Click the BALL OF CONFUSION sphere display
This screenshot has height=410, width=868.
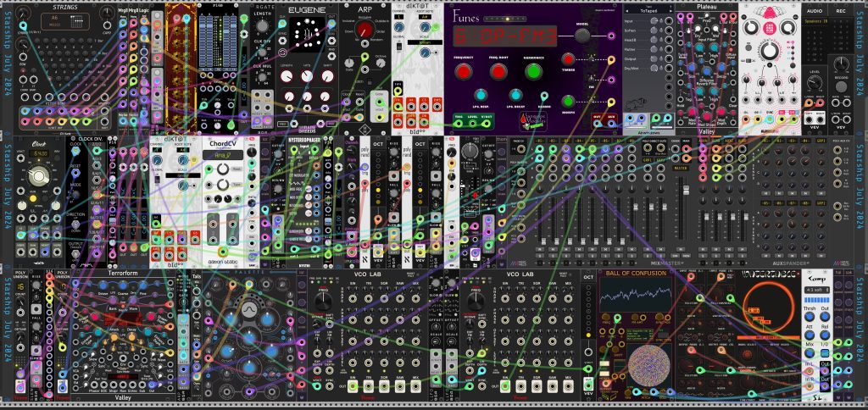[x=648, y=366]
